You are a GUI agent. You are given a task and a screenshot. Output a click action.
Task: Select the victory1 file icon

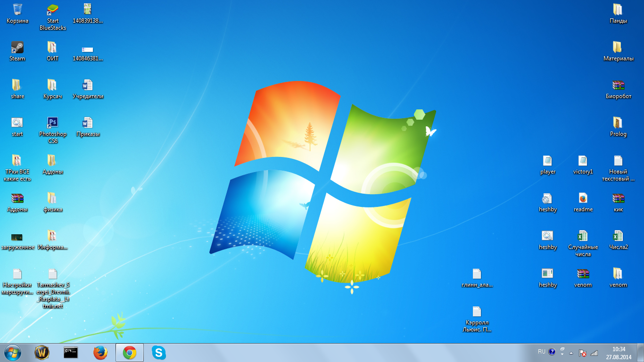click(583, 164)
